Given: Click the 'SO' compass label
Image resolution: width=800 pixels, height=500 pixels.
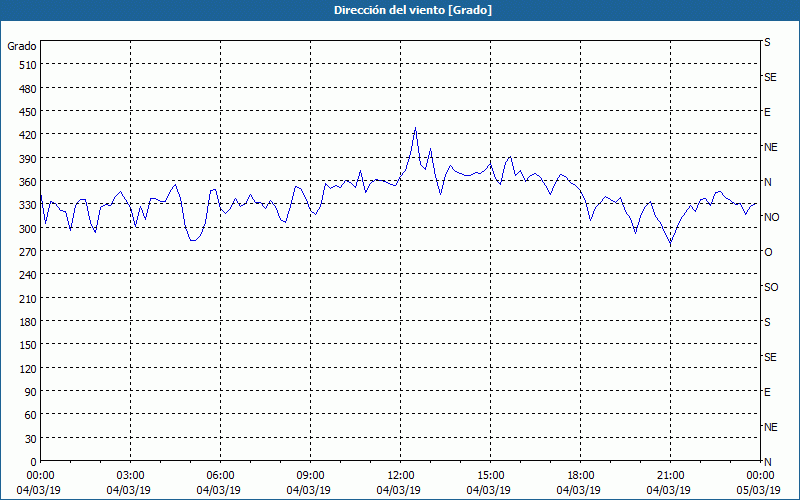Looking at the screenshot, I should pos(771,287).
